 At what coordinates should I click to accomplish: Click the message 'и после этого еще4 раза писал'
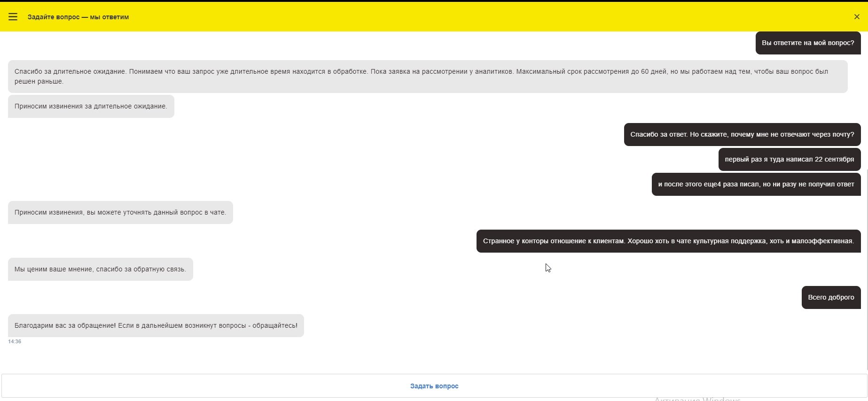[x=756, y=185]
